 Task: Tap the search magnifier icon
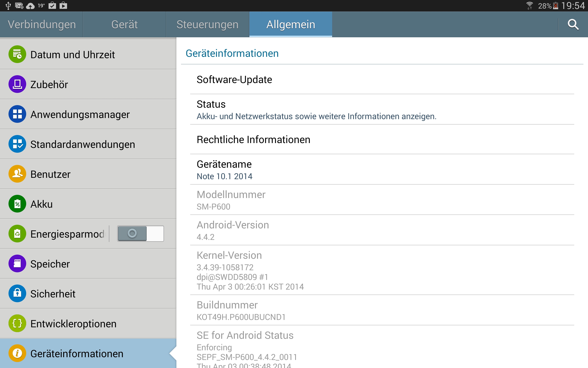[573, 24]
